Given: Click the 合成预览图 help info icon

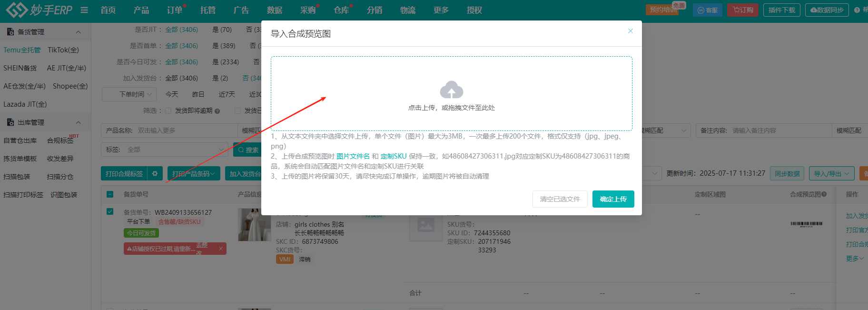Looking at the screenshot, I should pos(824,194).
